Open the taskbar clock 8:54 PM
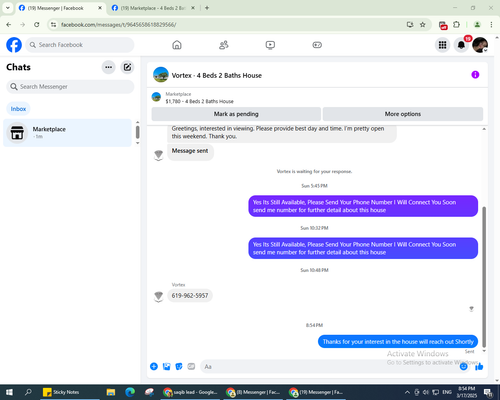 click(x=467, y=392)
